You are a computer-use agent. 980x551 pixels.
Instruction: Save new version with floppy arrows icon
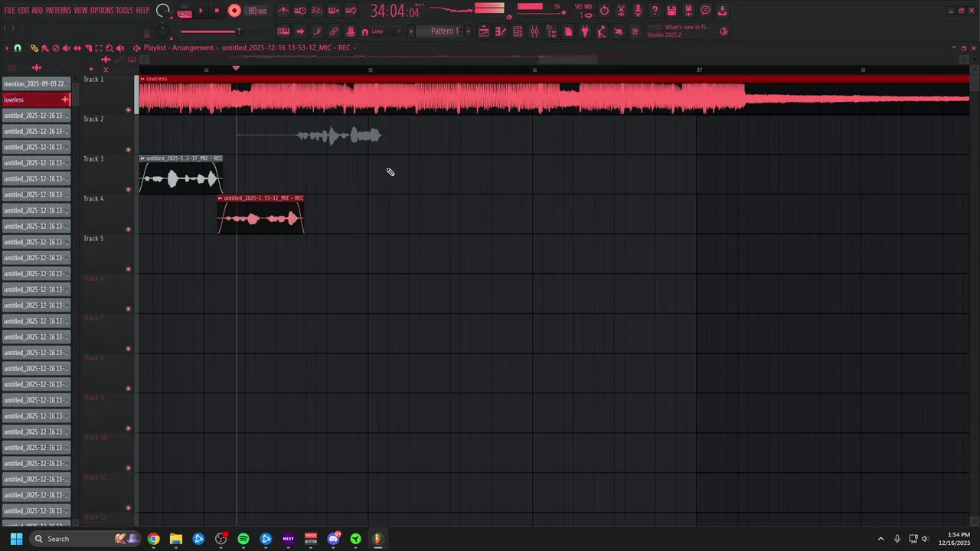pyautogui.click(x=688, y=11)
